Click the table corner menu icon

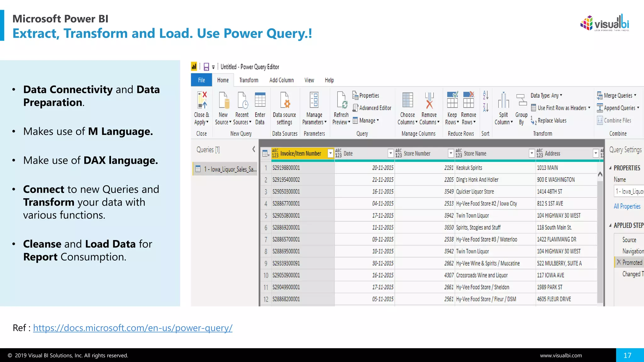(266, 153)
